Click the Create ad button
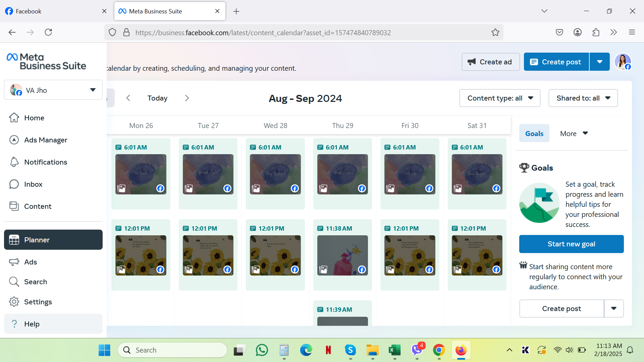 tap(490, 62)
